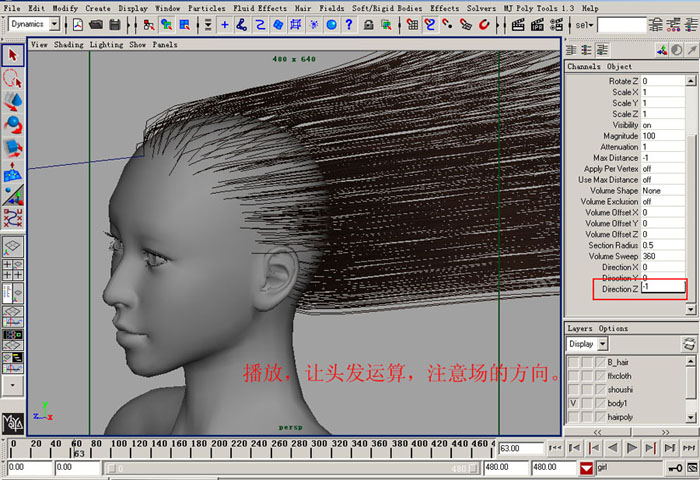Viewport: 700px width, 480px height.
Task: Enable snap to curves icon
Action: pos(429,25)
